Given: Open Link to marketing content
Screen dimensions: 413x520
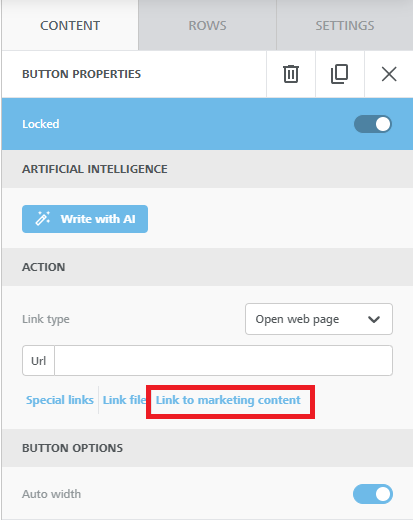Looking at the screenshot, I should (228, 400).
